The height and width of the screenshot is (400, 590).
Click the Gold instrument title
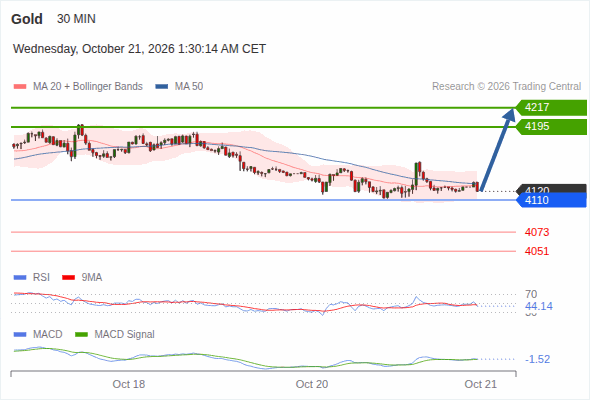point(27,19)
